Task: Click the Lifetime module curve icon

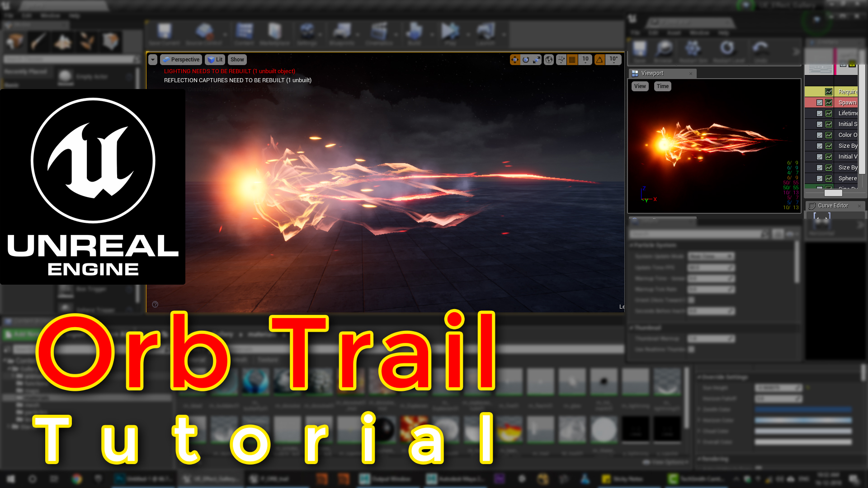Action: (x=829, y=113)
